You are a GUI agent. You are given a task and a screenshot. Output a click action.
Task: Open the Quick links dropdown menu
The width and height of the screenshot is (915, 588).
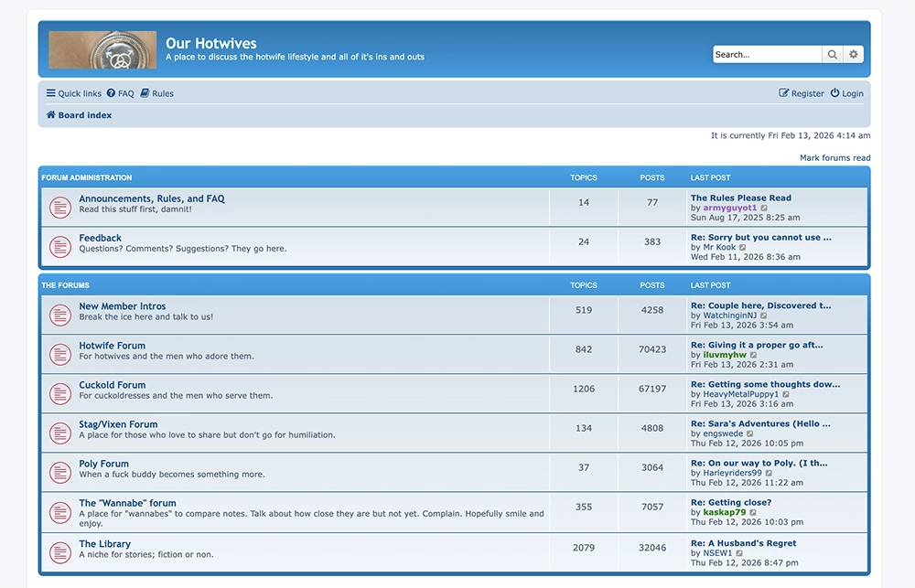73,92
